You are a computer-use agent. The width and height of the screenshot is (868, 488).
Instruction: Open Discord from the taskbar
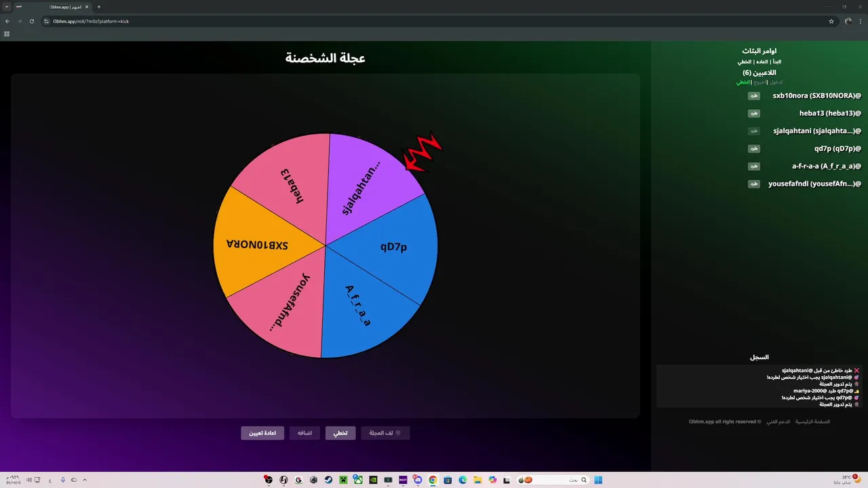[418, 480]
